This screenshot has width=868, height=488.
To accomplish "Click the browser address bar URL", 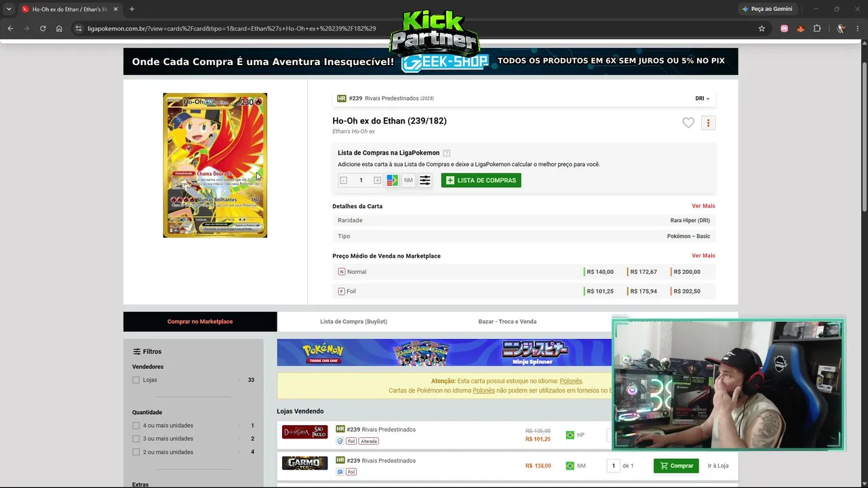I will (x=232, y=28).
